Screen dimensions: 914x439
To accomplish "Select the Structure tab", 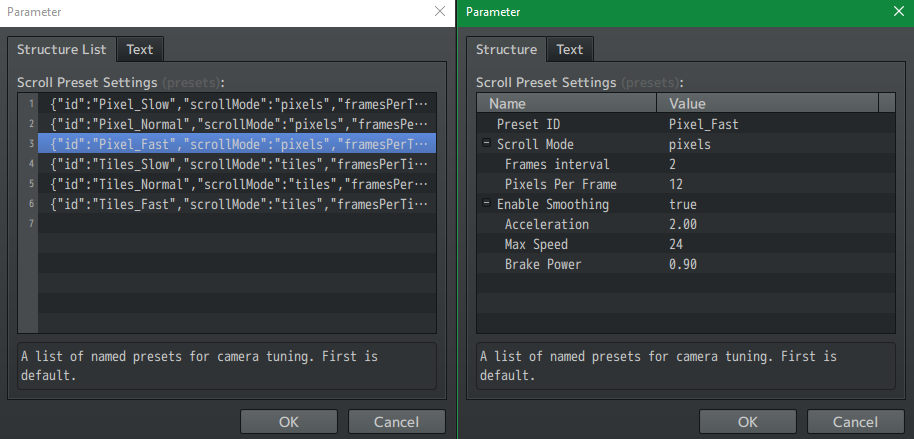I will coord(506,49).
